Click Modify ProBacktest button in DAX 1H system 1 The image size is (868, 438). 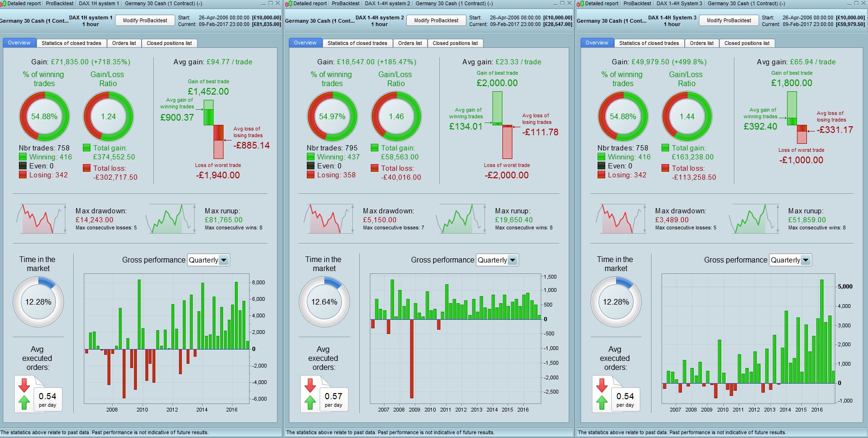145,20
